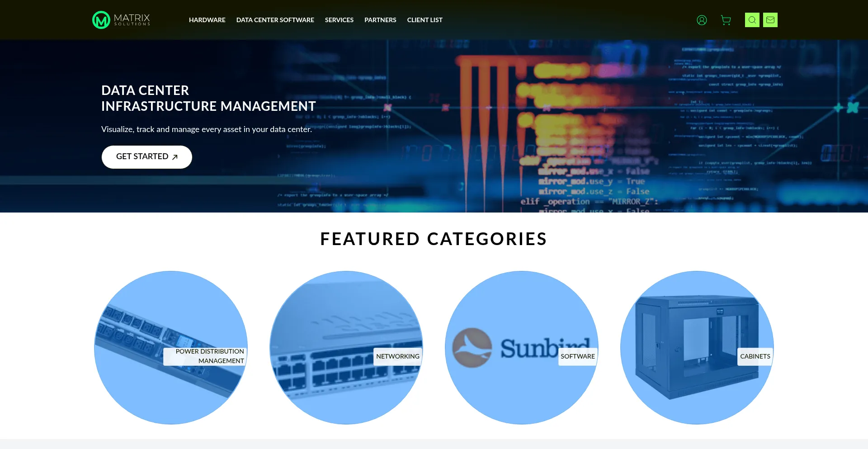Click the M circle emblem in the logo

tap(101, 20)
